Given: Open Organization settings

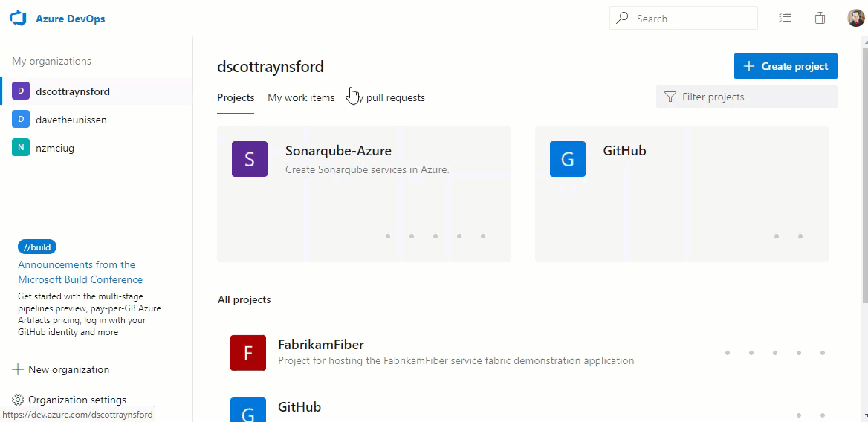Looking at the screenshot, I should pos(77,400).
